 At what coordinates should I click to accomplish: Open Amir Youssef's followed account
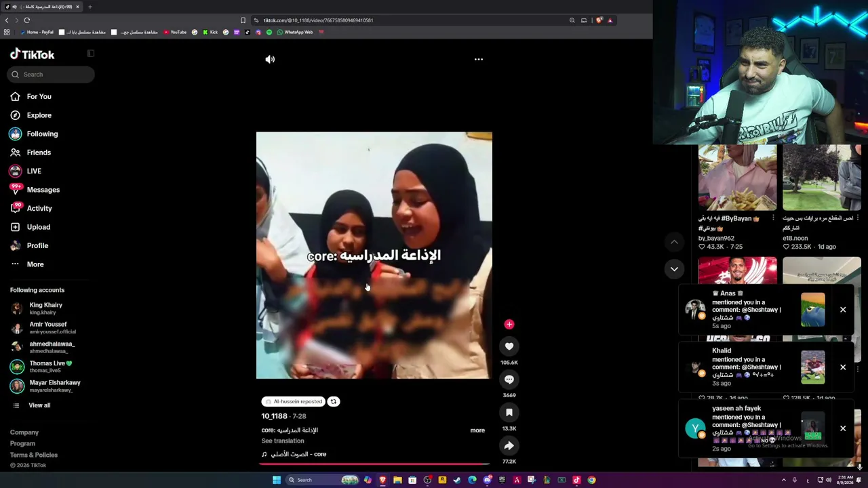pyautogui.click(x=43, y=328)
